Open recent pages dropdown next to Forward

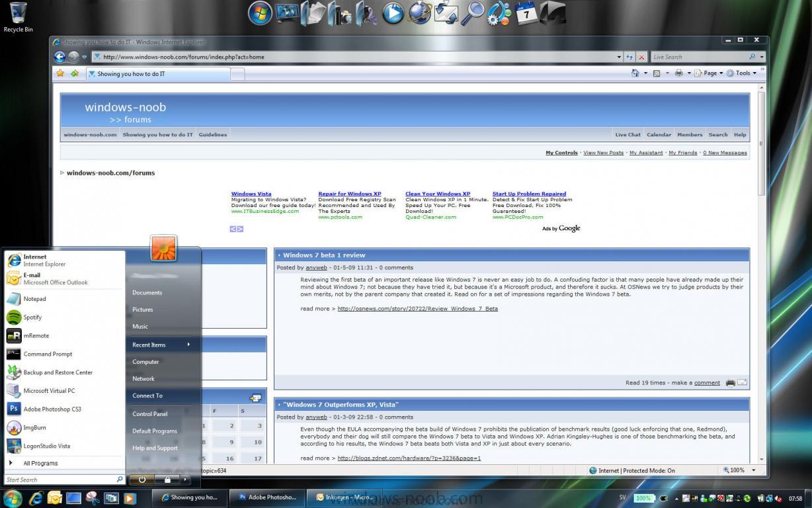pos(85,57)
